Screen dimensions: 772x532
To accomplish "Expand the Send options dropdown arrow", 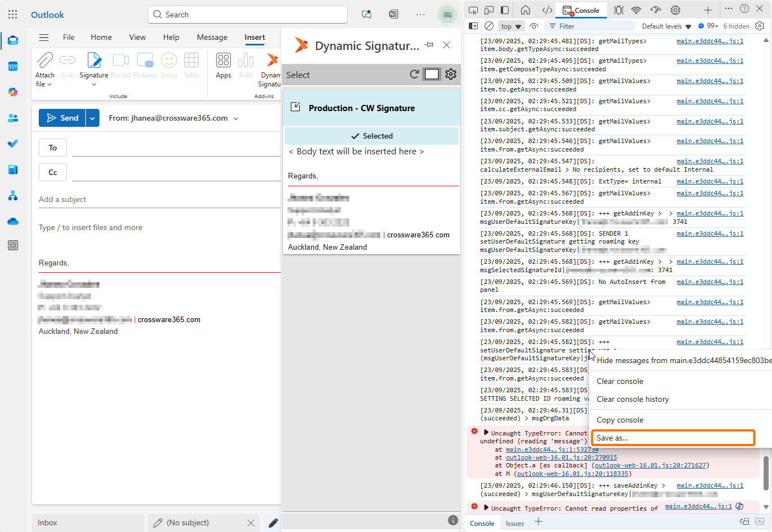I will pos(93,118).
